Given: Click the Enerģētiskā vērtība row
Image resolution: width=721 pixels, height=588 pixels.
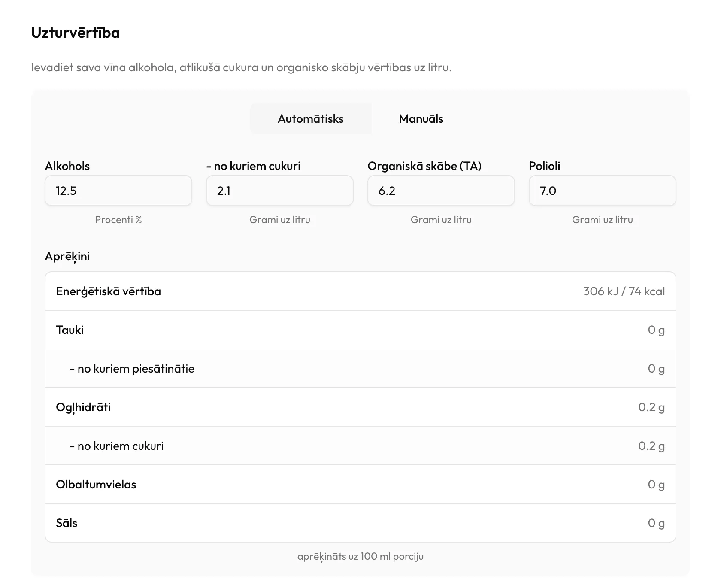Looking at the screenshot, I should (x=360, y=291).
